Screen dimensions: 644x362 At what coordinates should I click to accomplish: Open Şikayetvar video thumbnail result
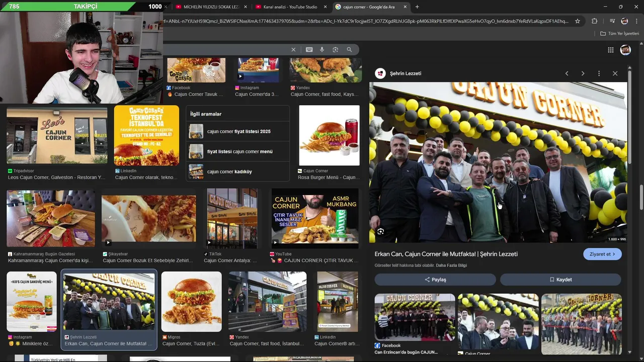click(x=148, y=218)
